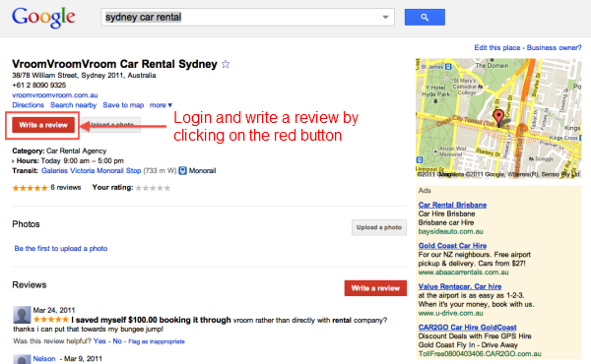This screenshot has height=364, width=591.
Task: Expand the 'more' dropdown menu
Action: (x=161, y=105)
